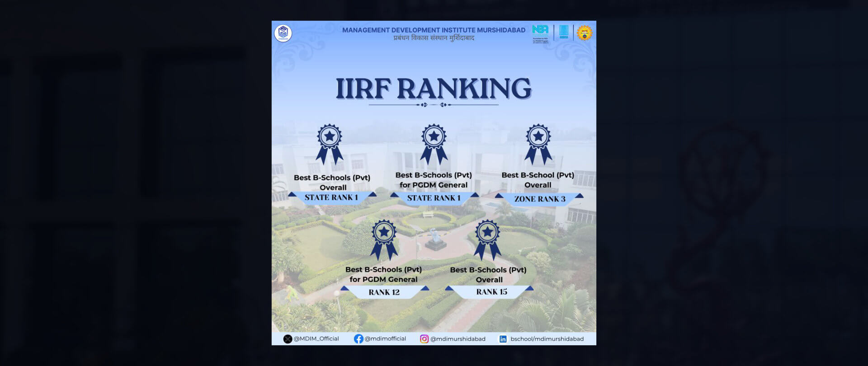Click the medal icon above State Rank 1 Overall
This screenshot has height=366, width=868.
click(x=330, y=144)
